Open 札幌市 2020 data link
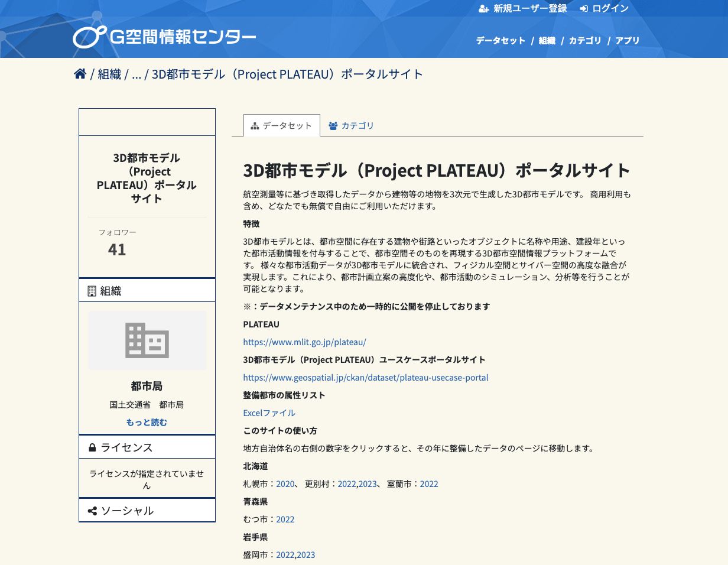Viewport: 728px width, 565px height. 285,484
